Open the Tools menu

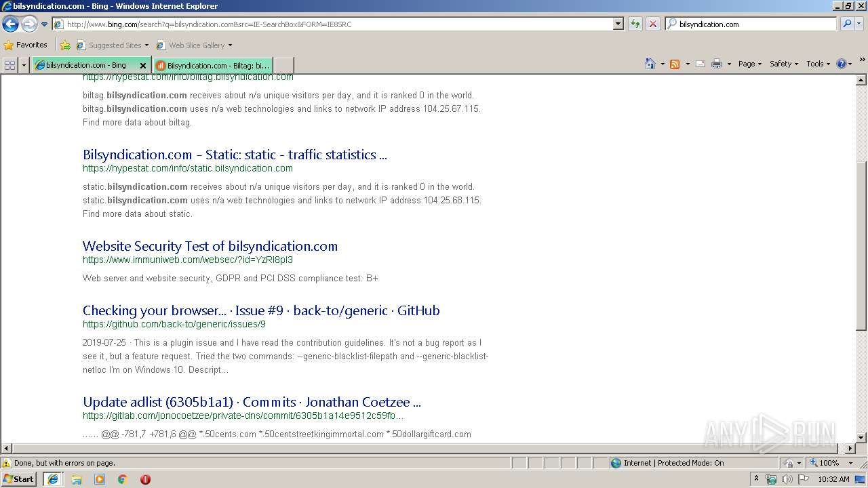click(x=818, y=64)
